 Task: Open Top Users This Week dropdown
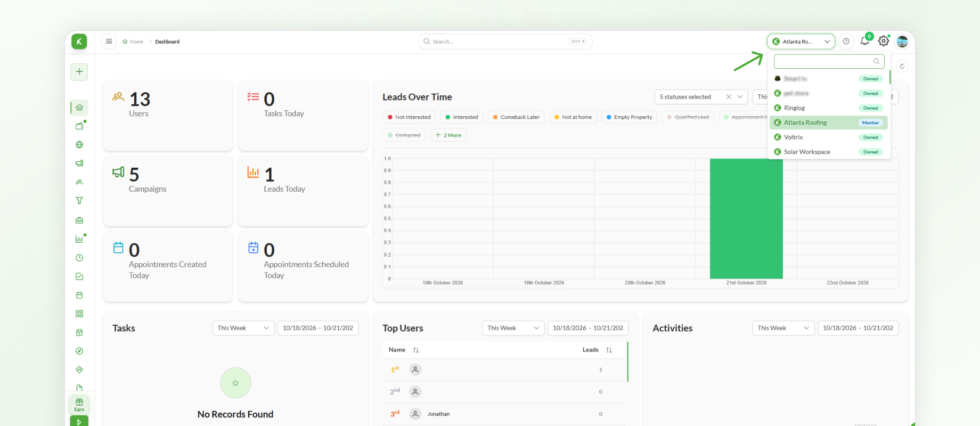pos(513,328)
